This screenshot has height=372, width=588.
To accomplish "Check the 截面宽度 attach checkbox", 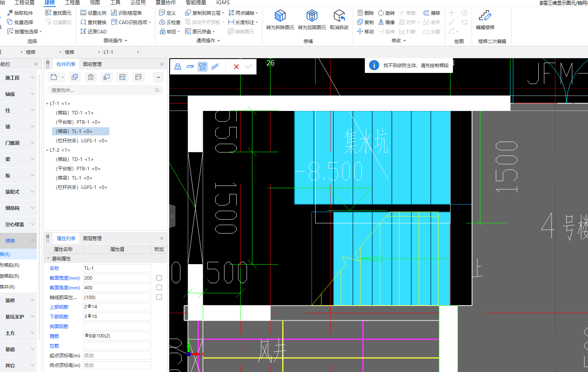I will [159, 278].
